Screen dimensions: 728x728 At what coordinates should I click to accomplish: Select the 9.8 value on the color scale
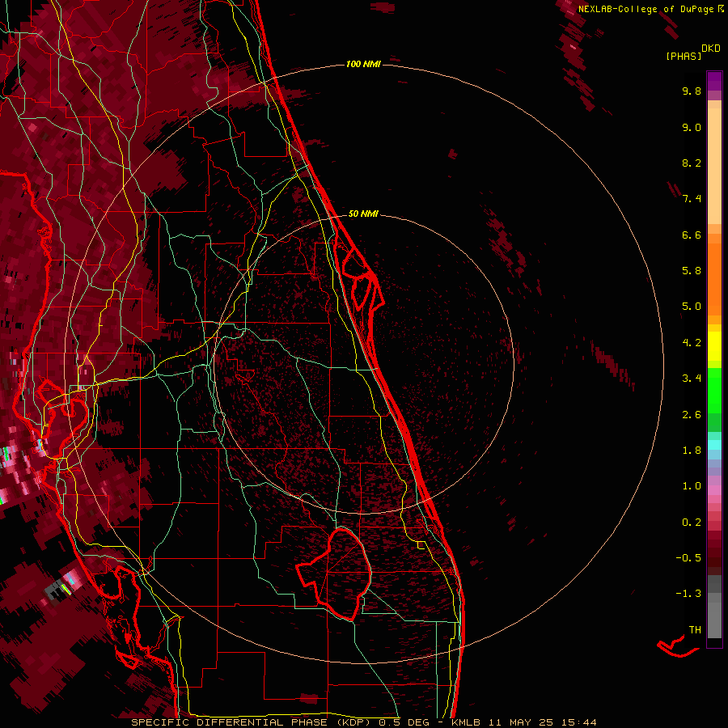[692, 91]
